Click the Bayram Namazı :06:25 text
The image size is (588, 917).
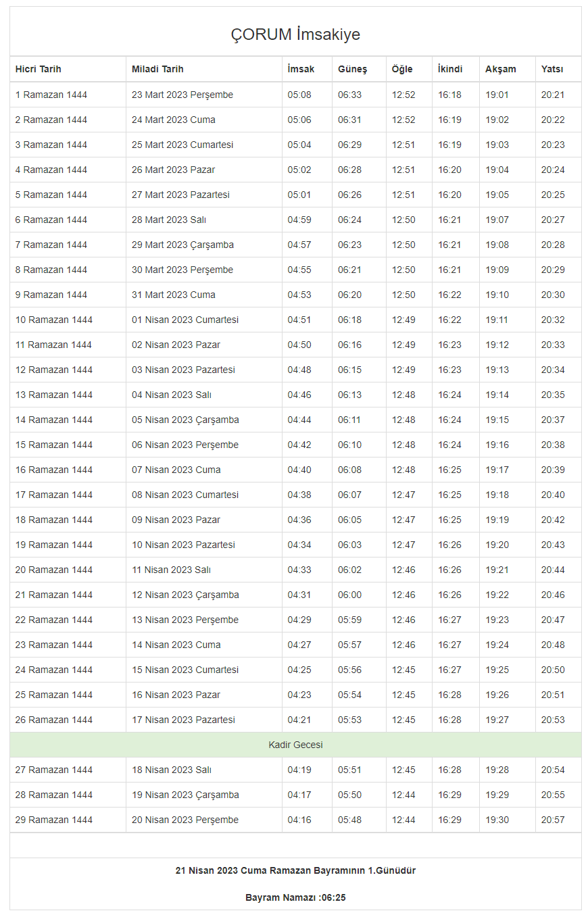[x=295, y=898]
